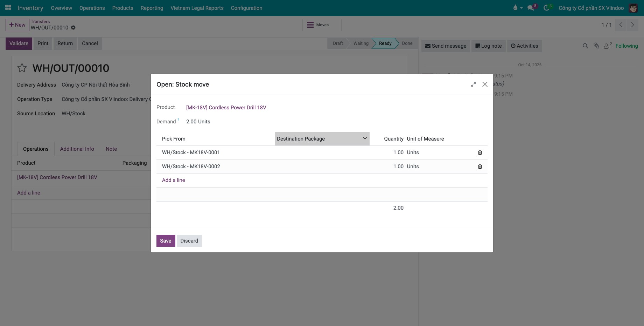This screenshot has height=326, width=644.
Task: Open the Activities button in chatter
Action: pos(524,46)
